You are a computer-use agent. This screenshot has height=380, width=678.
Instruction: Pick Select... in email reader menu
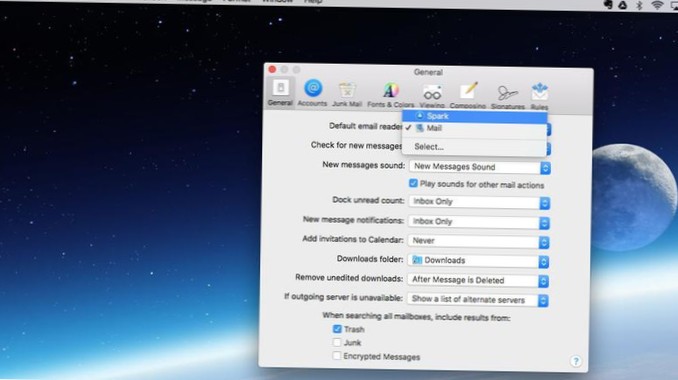pos(474,147)
